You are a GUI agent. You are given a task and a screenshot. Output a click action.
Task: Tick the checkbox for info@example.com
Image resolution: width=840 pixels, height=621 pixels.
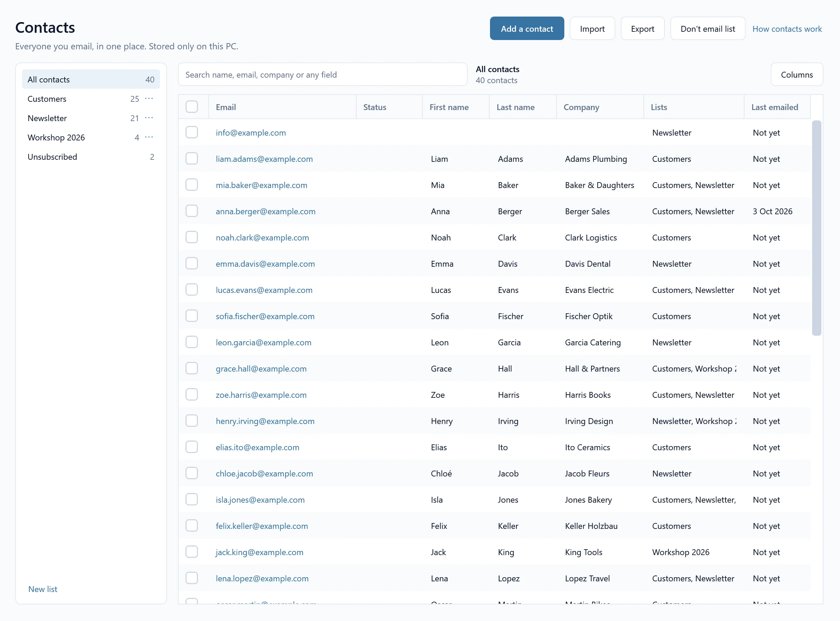click(192, 132)
